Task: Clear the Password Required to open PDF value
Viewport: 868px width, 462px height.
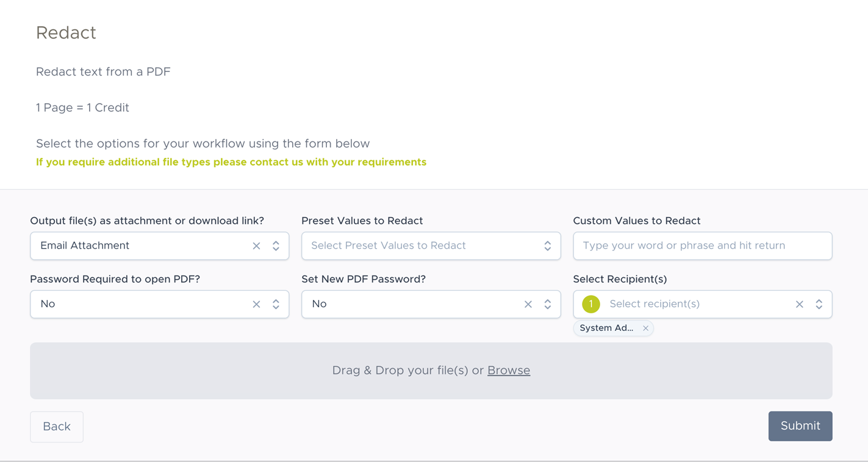Action: coord(256,304)
